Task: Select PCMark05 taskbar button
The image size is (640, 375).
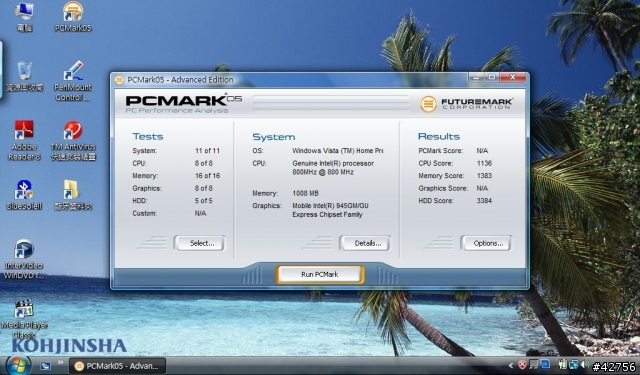Action: 117,366
